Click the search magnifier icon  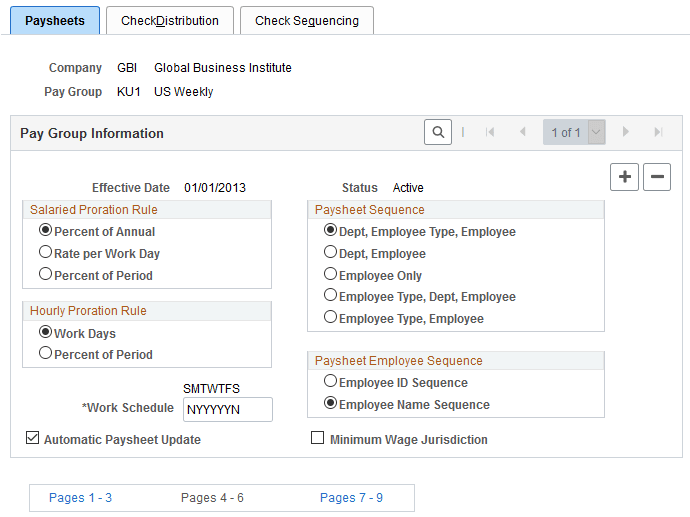coord(438,132)
